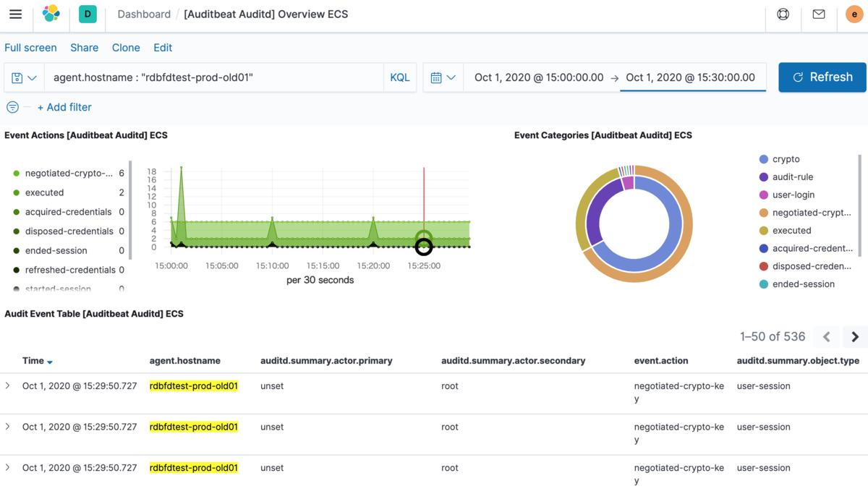The height and width of the screenshot is (494, 868).
Task: Click auditd.summary.actor.primary column header
Action: tap(326, 360)
